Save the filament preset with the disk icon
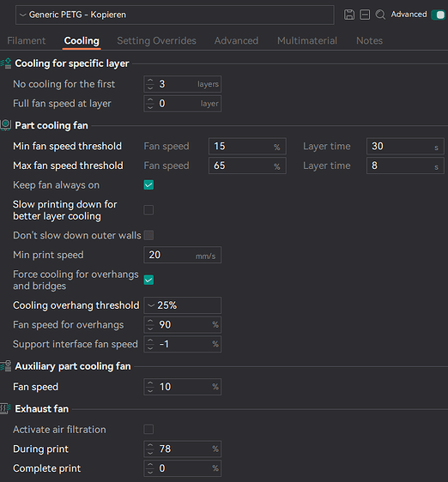This screenshot has height=482, width=448. 349,15
